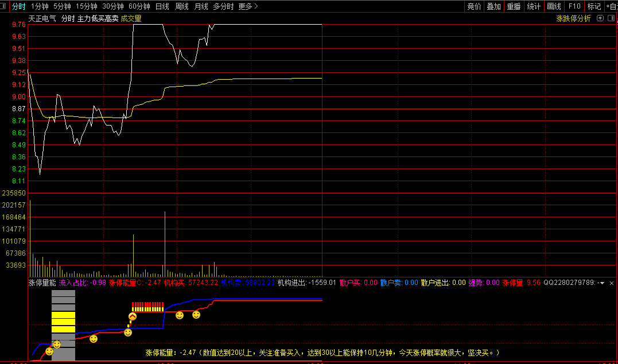
Task: Click the 机构卖 value 58802.23
Action: tap(260, 283)
